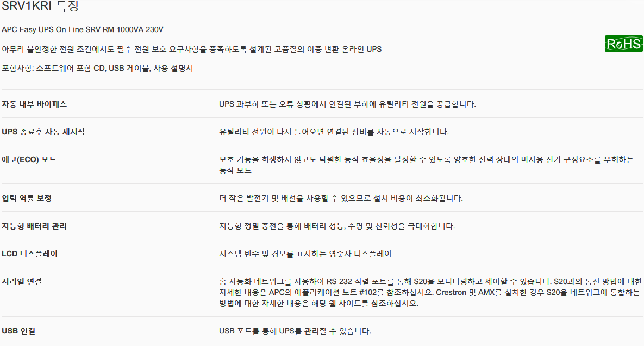The image size is (644, 346).
Task: Click the 자동 내부 바이패스 feature label
Action: coord(34,104)
